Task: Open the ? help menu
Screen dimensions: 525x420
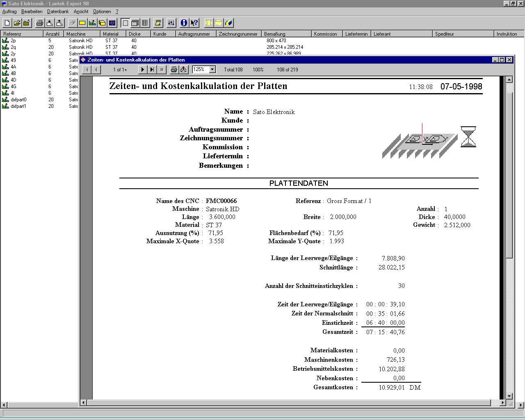Action: 117,11
